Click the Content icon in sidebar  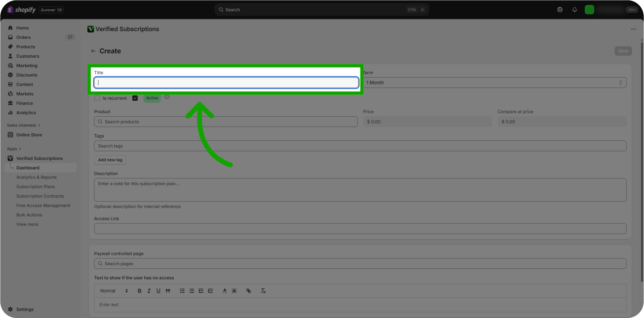click(10, 84)
